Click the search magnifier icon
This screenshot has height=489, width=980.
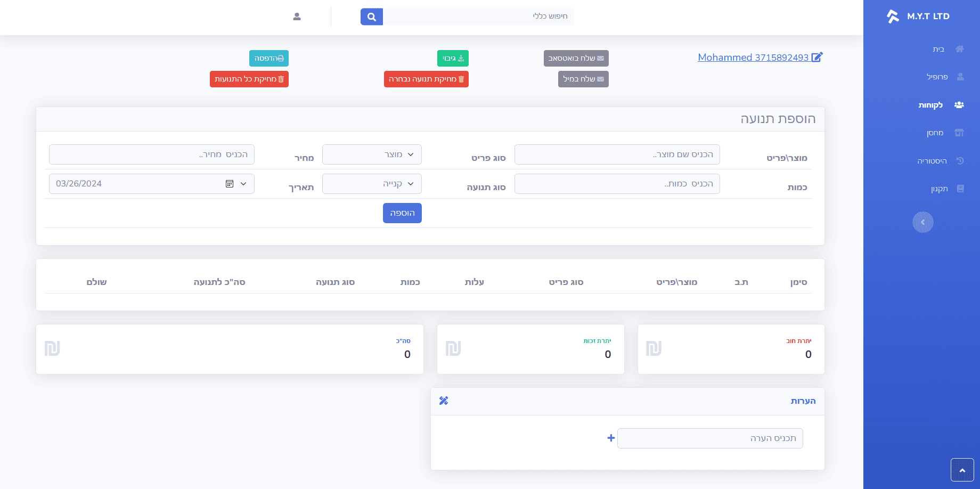[371, 17]
